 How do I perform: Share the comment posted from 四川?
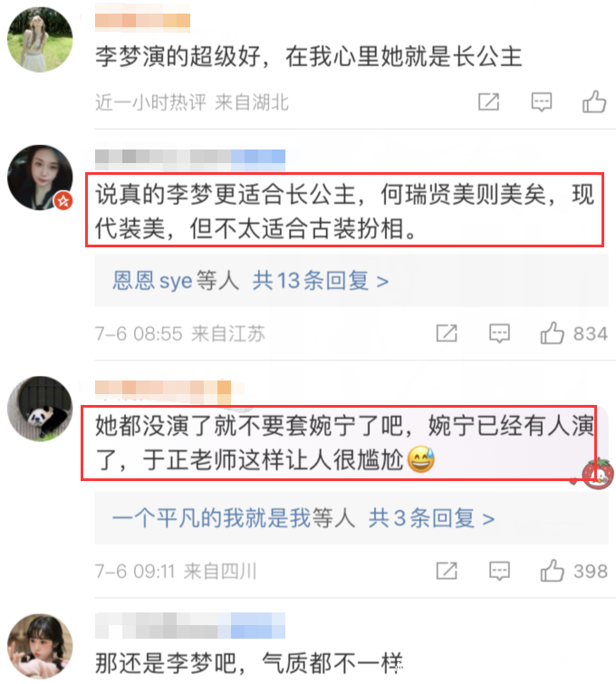click(447, 571)
